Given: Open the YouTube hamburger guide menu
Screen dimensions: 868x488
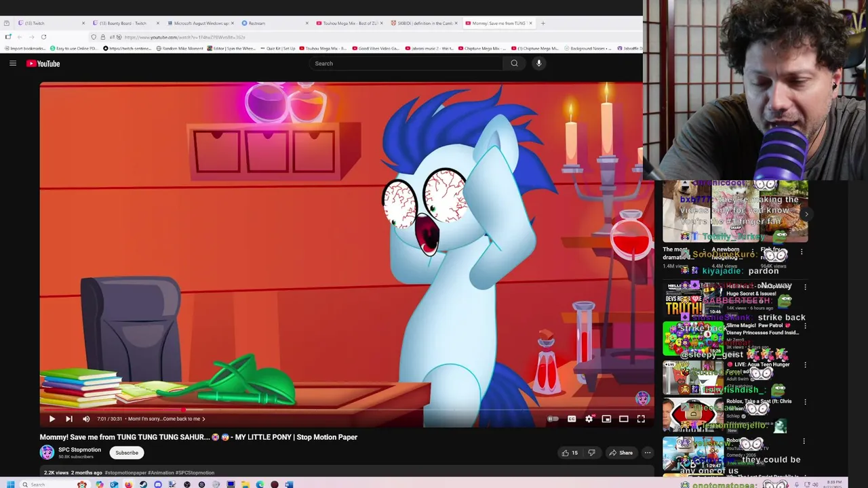Looking at the screenshot, I should click(13, 63).
